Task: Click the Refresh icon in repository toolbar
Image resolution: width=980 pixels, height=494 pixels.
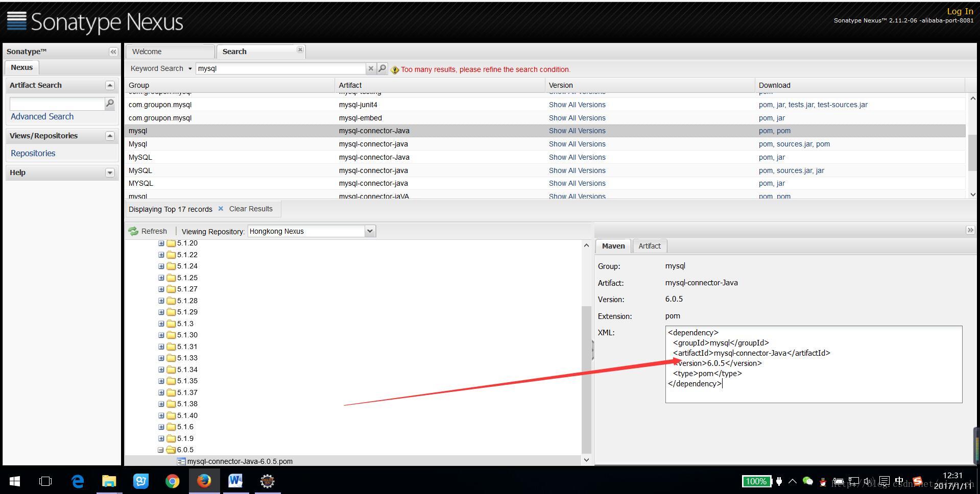Action: (133, 231)
